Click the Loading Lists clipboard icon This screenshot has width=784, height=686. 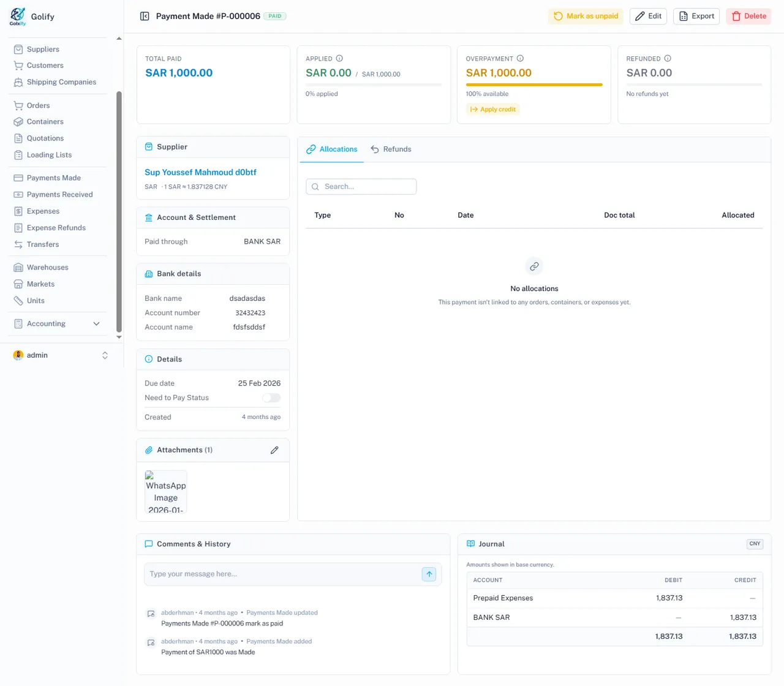[18, 155]
